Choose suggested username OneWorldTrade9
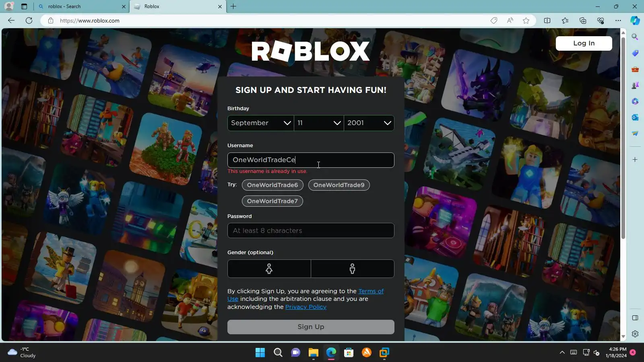Image resolution: width=644 pixels, height=362 pixels. point(339,185)
